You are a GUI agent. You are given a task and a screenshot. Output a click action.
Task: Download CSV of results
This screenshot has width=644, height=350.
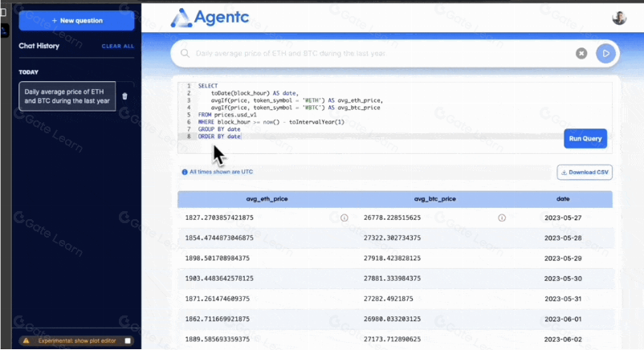pos(585,172)
